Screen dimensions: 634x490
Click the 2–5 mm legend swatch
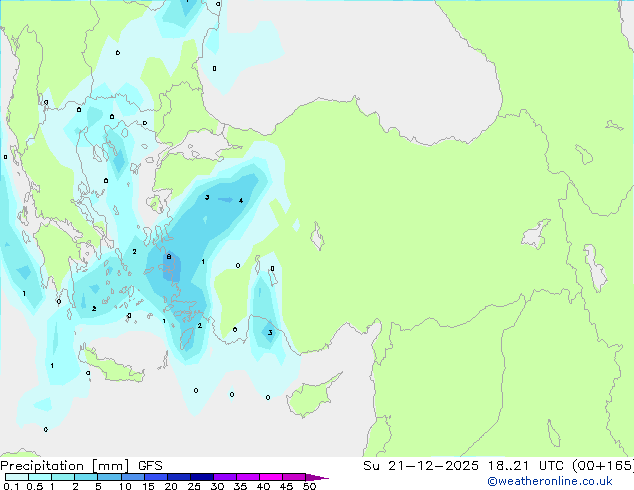[x=86, y=477]
